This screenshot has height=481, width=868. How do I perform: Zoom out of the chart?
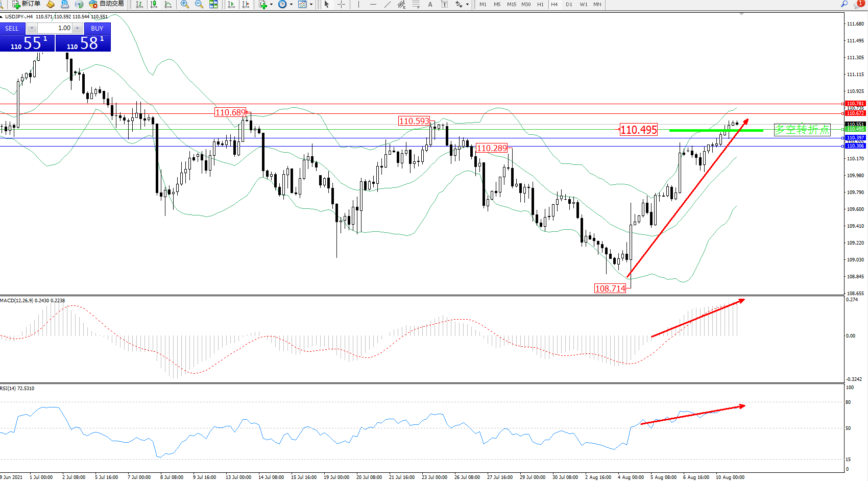[x=199, y=4]
